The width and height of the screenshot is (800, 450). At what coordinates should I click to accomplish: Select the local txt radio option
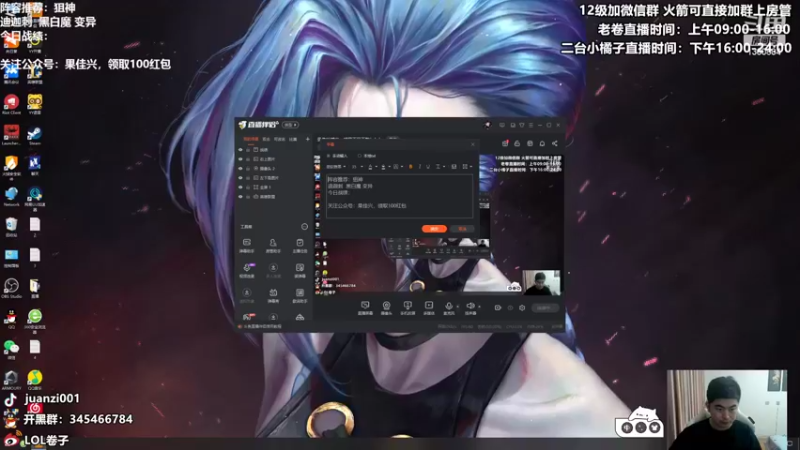pos(360,156)
